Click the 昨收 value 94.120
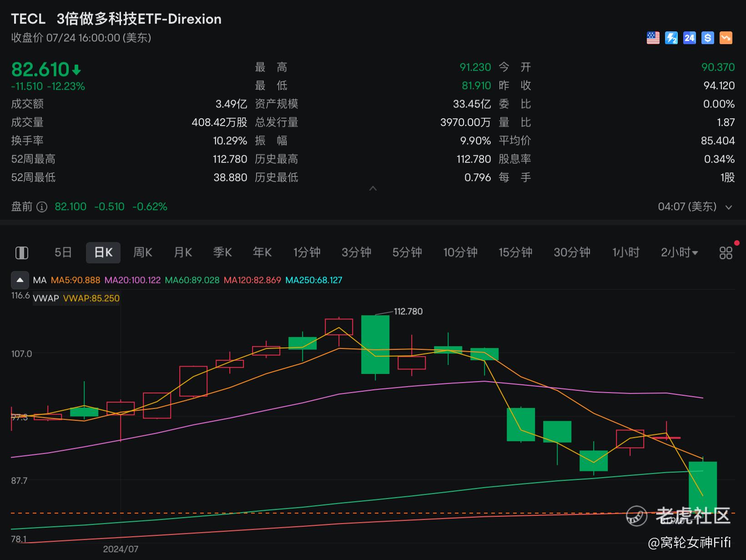The height and width of the screenshot is (560, 746). point(719,86)
